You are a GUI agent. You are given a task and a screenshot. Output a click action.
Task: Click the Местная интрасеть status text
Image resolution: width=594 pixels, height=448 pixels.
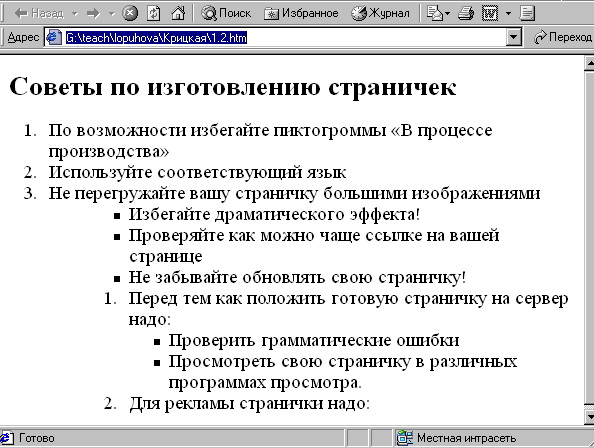[466, 438]
